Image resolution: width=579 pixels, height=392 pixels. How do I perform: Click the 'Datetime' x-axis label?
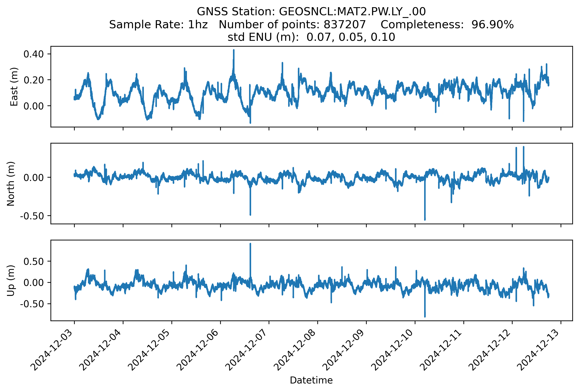(311, 380)
